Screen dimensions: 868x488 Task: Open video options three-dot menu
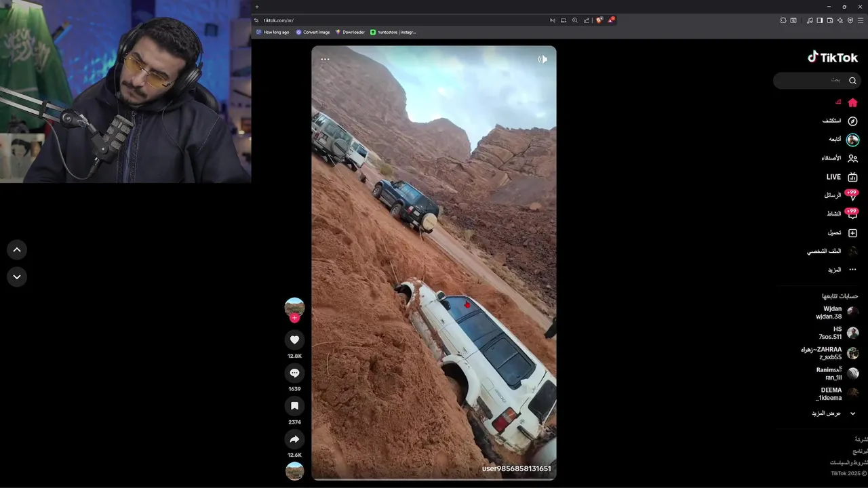click(325, 60)
